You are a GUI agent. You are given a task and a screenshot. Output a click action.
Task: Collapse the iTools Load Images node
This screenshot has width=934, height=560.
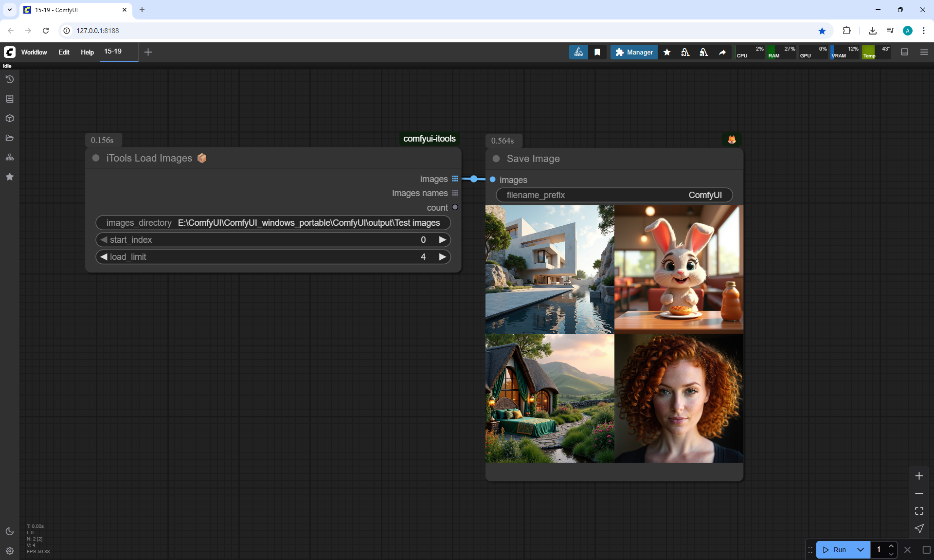tap(96, 158)
